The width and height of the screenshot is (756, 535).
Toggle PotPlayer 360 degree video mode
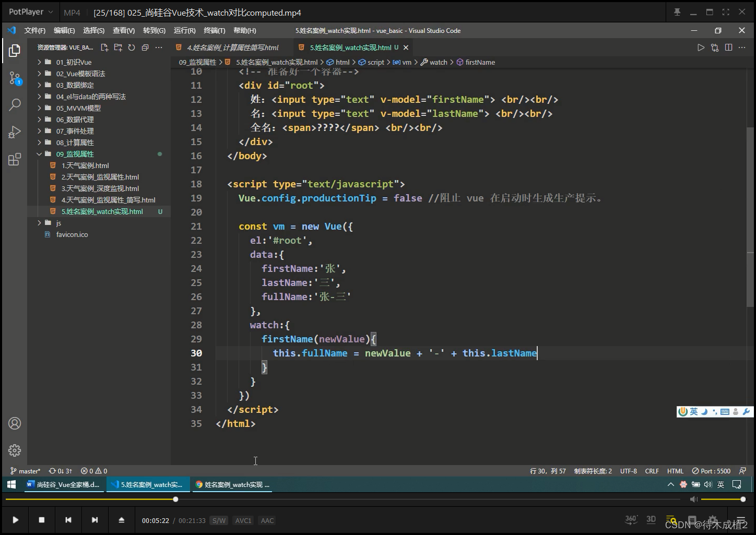631,519
